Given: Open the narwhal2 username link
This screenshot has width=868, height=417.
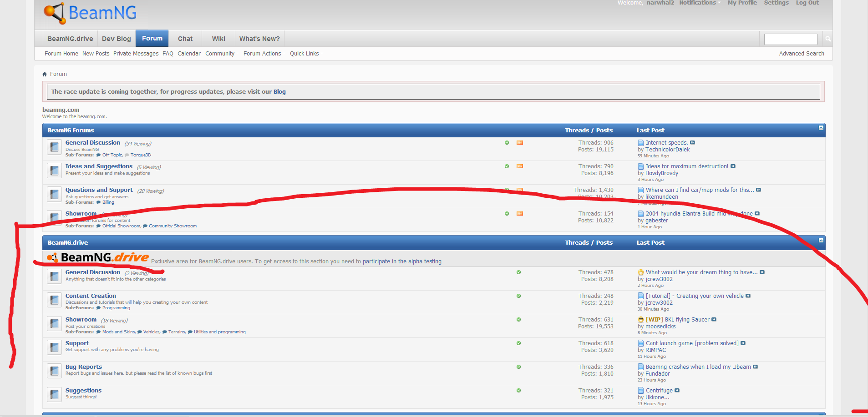Looking at the screenshot, I should (660, 3).
